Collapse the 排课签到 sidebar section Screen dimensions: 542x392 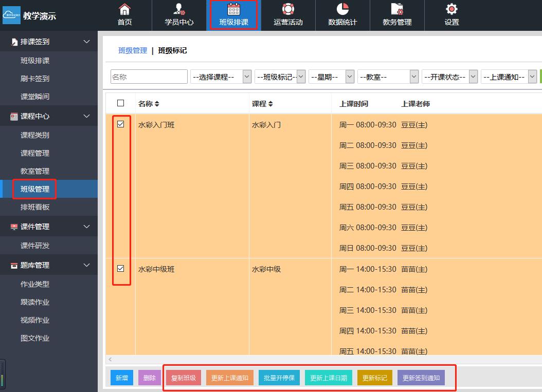[x=86, y=42]
